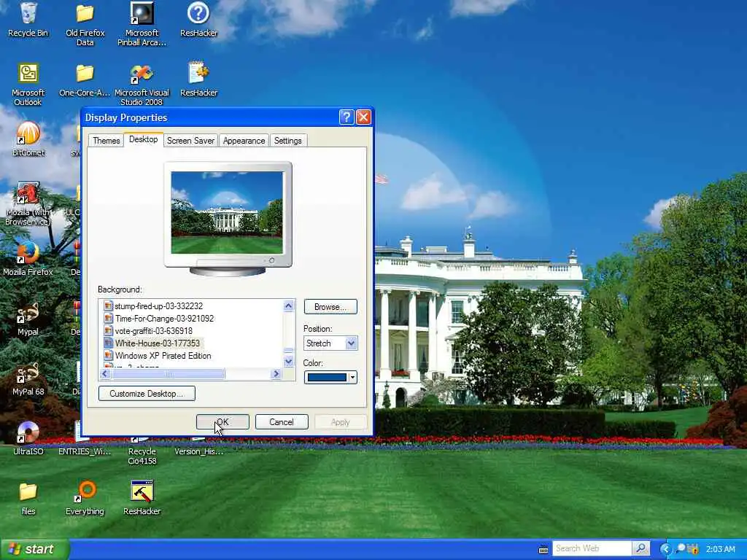Click the horizontal scrollbar thumb in background list
The image size is (747, 560).
169,374
